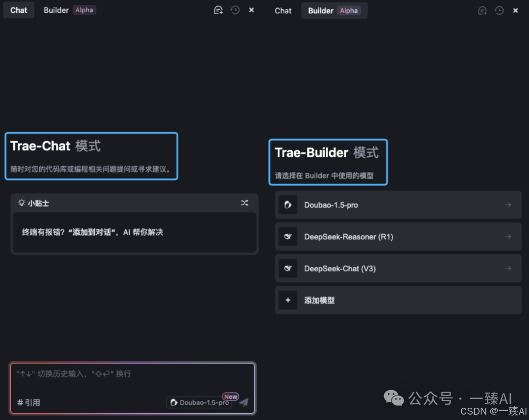
Task: Click Alpha badge on left Builder tab
Action: pyautogui.click(x=84, y=10)
